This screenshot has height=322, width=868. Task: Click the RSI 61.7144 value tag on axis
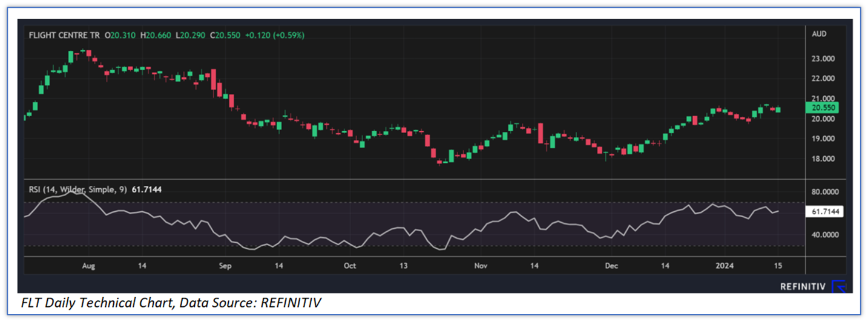coord(826,212)
